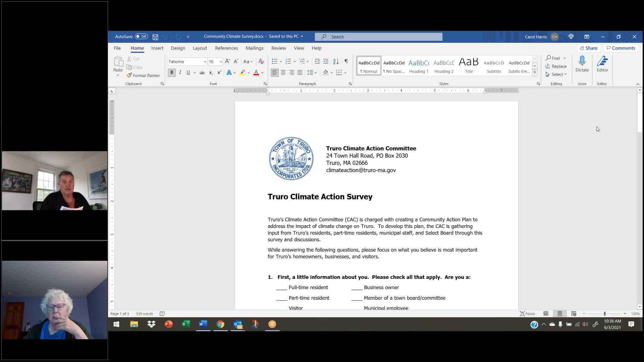The width and height of the screenshot is (644, 362).
Task: Click the Format Painter icon
Action: click(129, 75)
